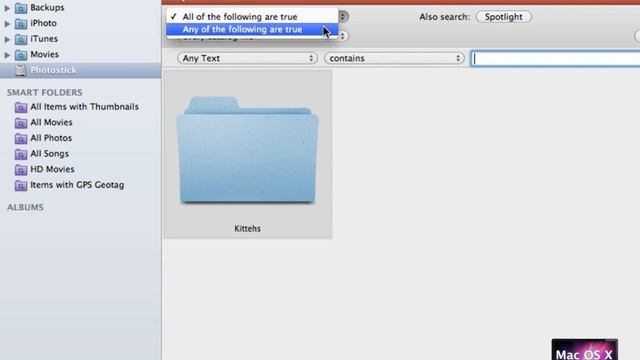Open the HD Movies smart folder

coord(52,169)
